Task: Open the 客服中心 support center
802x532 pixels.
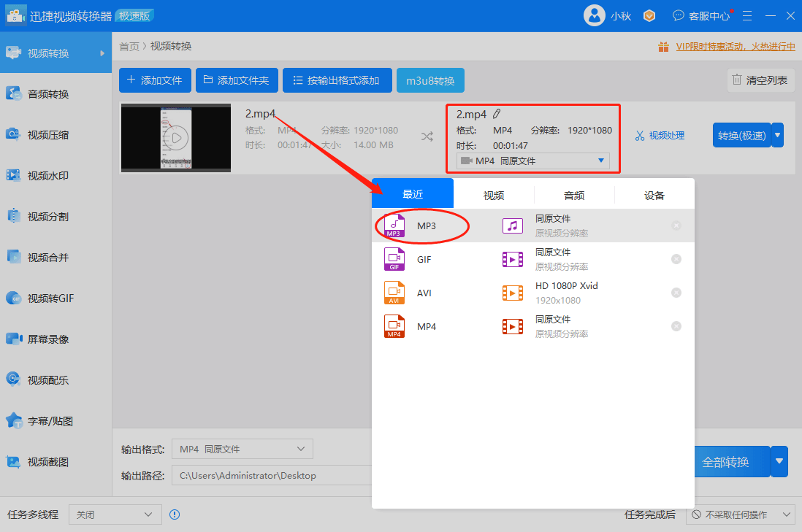Action: click(x=702, y=16)
